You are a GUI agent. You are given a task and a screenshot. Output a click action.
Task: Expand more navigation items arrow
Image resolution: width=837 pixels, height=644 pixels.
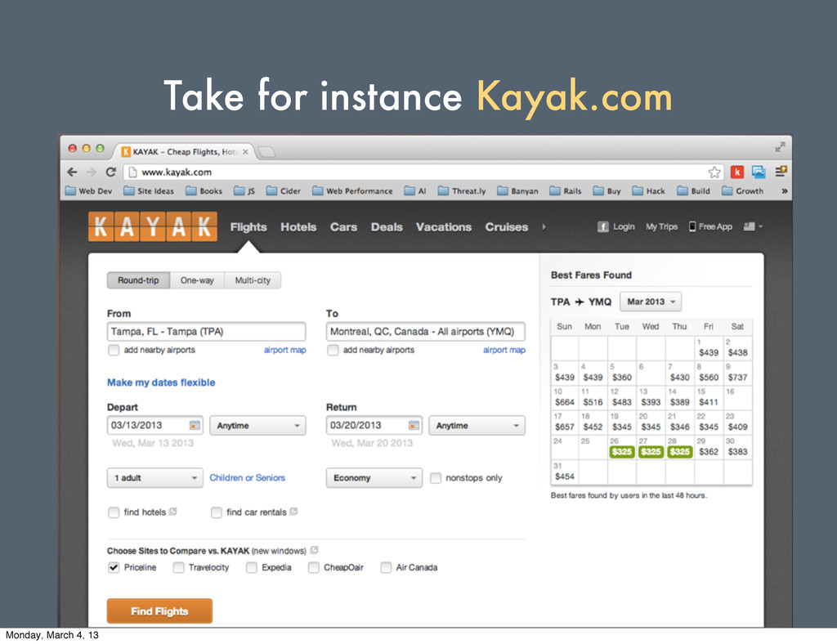coord(544,226)
